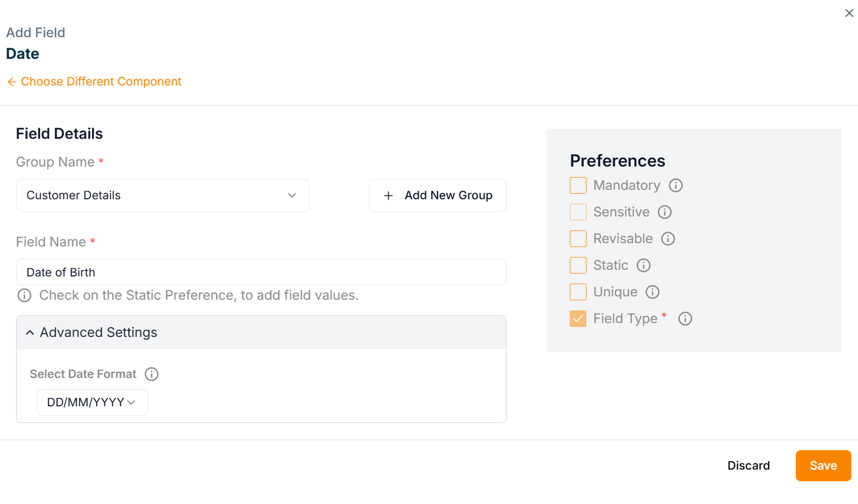
Task: Click the Field Name input box
Action: click(261, 273)
